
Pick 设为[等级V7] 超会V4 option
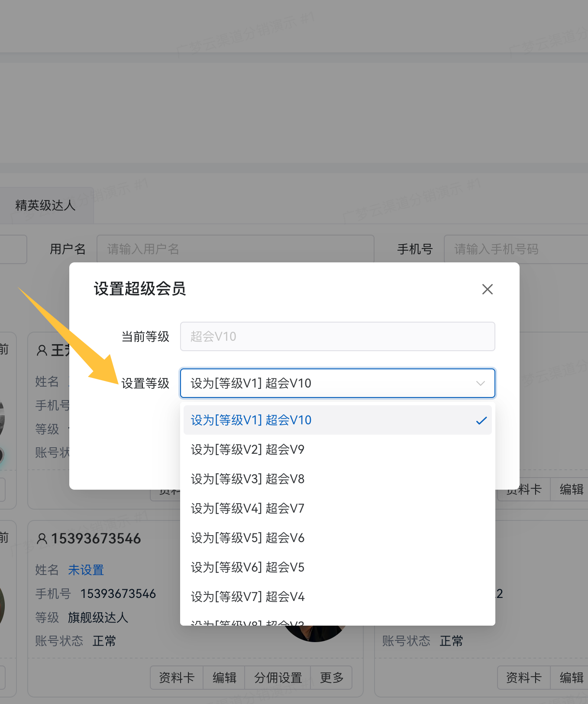point(248,597)
